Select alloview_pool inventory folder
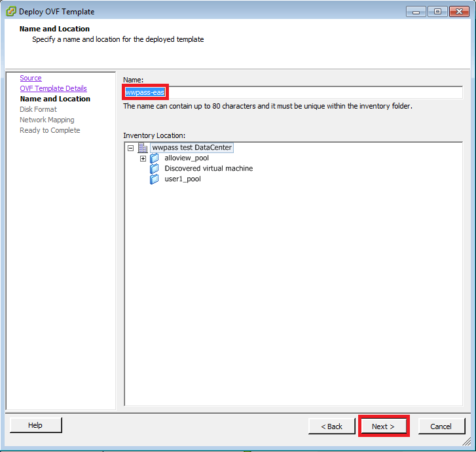Image resolution: width=476 pixels, height=452 pixels. click(x=187, y=158)
